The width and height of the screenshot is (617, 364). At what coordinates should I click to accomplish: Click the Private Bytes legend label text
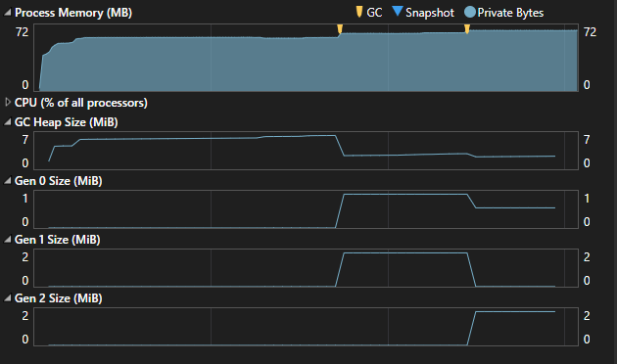[x=510, y=13]
